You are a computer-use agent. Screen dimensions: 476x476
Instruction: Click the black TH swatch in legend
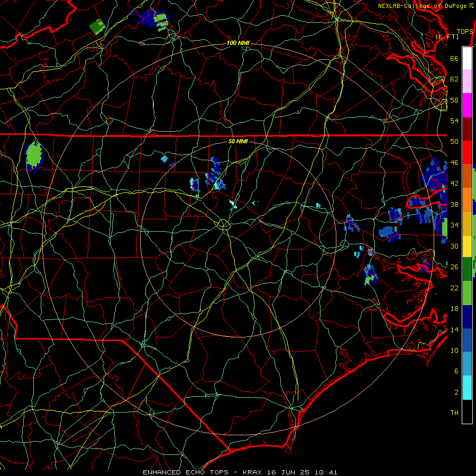pos(467,411)
